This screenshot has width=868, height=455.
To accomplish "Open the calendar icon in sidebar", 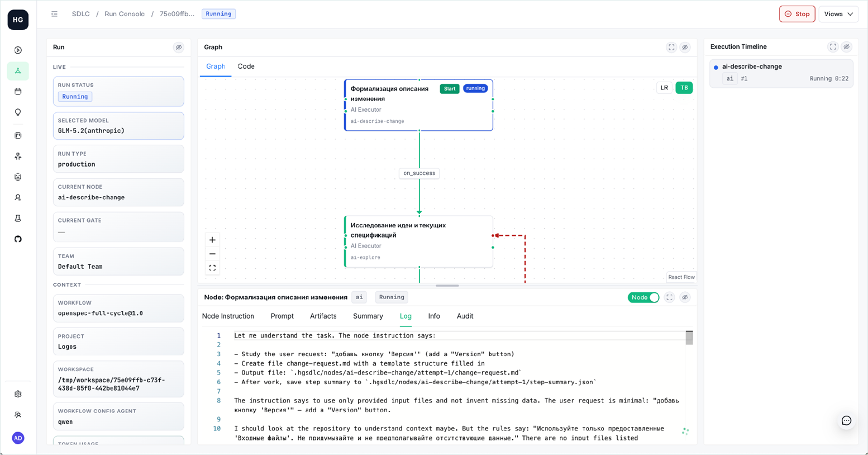I will pyautogui.click(x=18, y=92).
